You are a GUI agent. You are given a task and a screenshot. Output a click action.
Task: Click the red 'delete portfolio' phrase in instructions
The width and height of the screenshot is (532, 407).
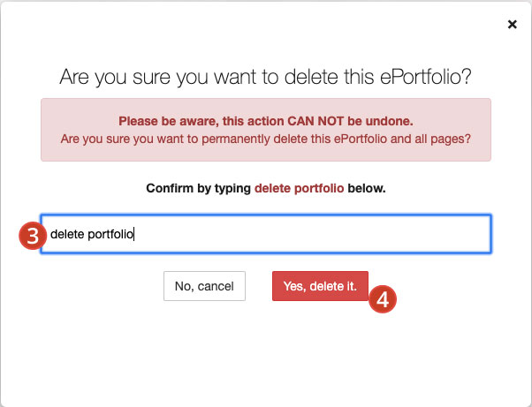point(299,188)
